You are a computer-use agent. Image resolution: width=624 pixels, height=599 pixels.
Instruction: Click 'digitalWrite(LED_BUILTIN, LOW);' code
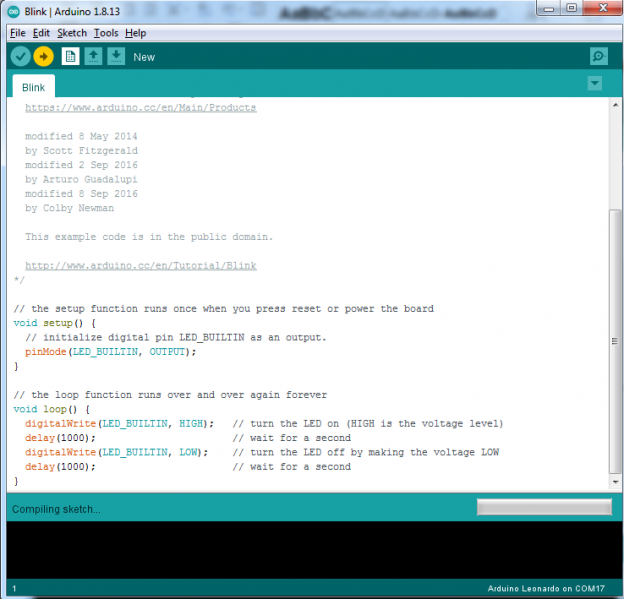click(x=116, y=453)
